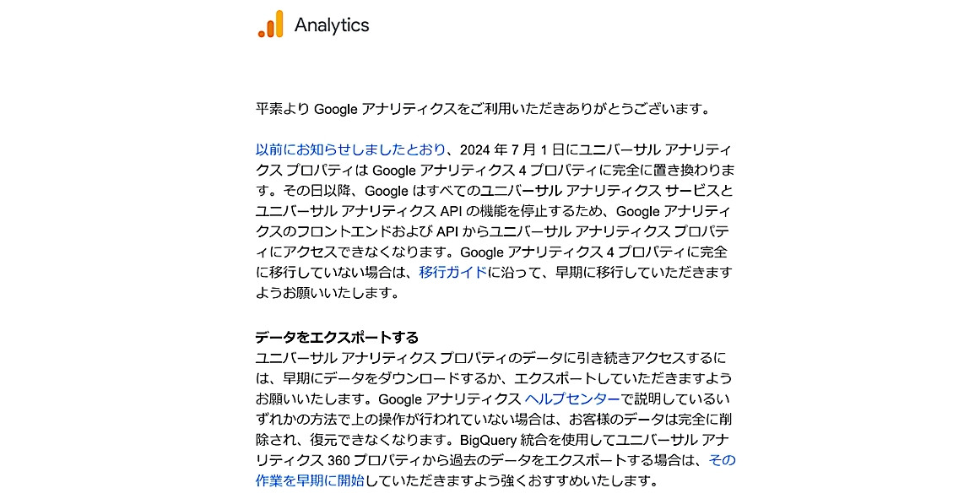Image resolution: width=980 pixels, height=499 pixels.
Task: Open the 移行ガイド link
Action: tap(453, 272)
